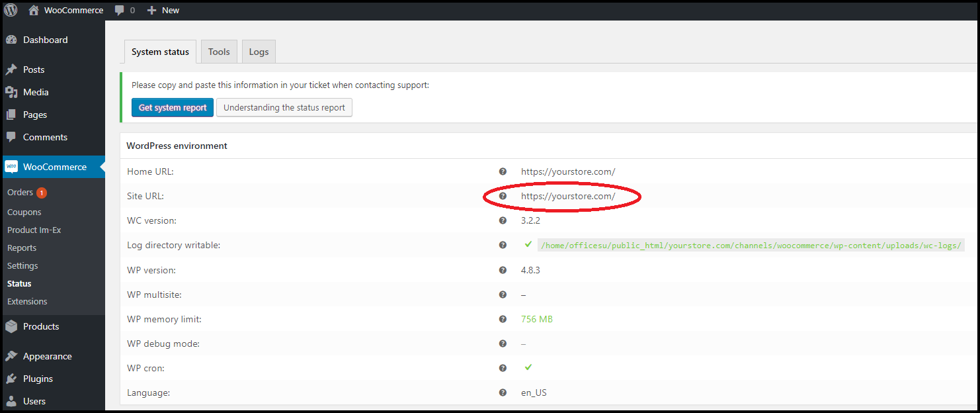Viewport: 980px width, 413px height.
Task: Click help icon beside Log directory writable
Action: tap(503, 245)
